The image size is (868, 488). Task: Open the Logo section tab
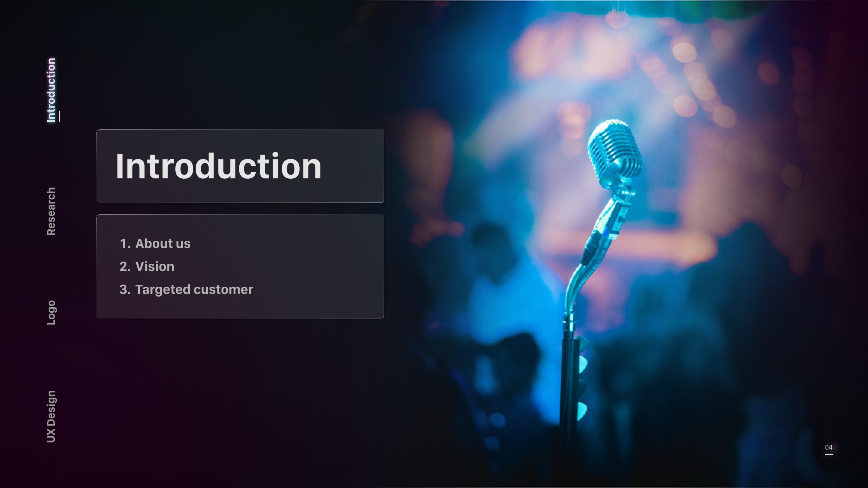click(x=51, y=313)
